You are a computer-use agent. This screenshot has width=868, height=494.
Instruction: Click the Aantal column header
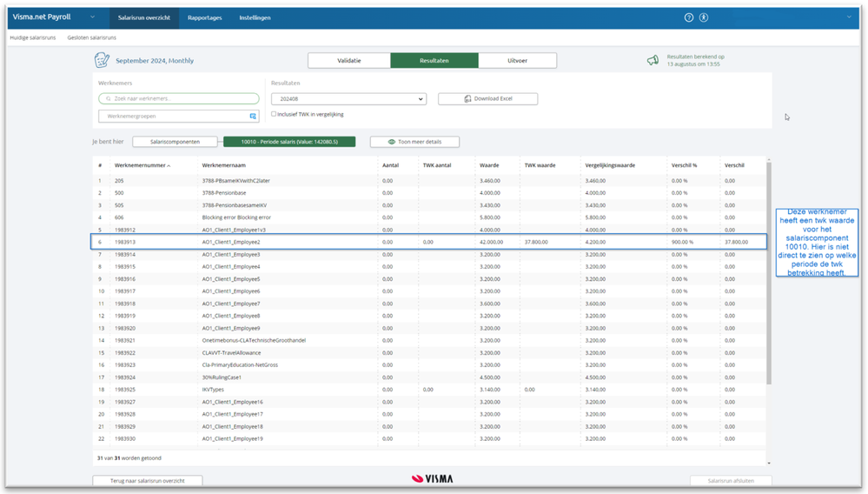coord(390,165)
